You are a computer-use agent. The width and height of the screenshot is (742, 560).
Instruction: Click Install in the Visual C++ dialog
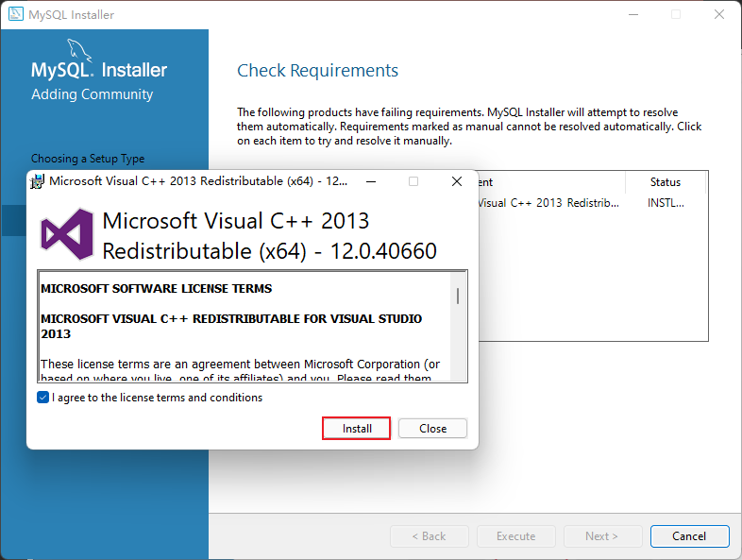click(x=356, y=429)
